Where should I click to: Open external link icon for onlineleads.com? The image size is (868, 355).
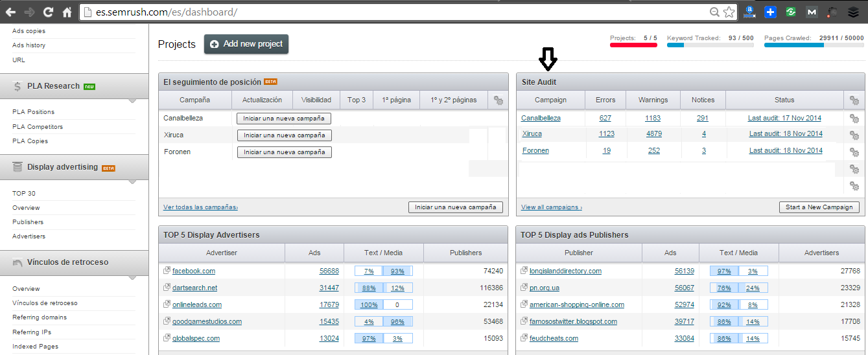[167, 304]
